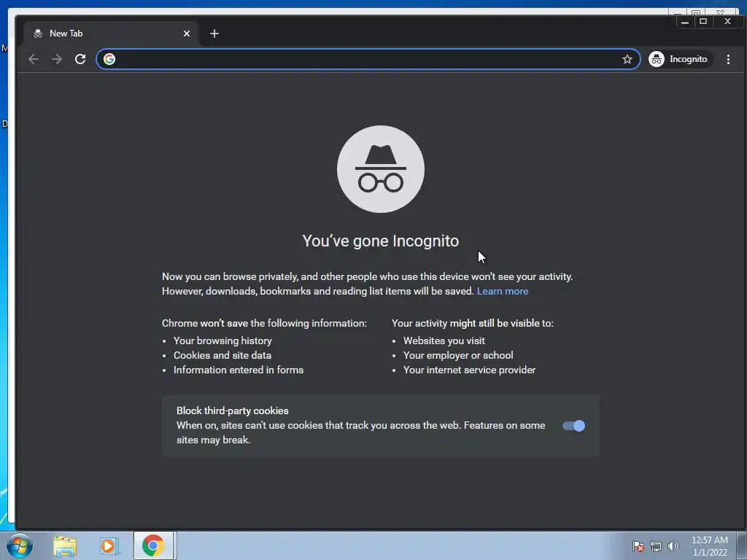Close the New Tab tab
The image size is (747, 560).
(187, 34)
